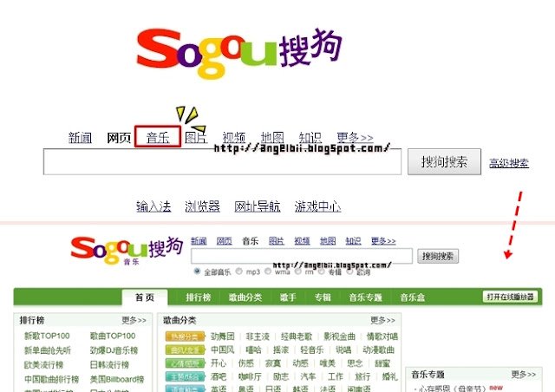Click the Sogou 音乐 logo in the music page
The width and height of the screenshot is (555, 392).
pos(127,251)
